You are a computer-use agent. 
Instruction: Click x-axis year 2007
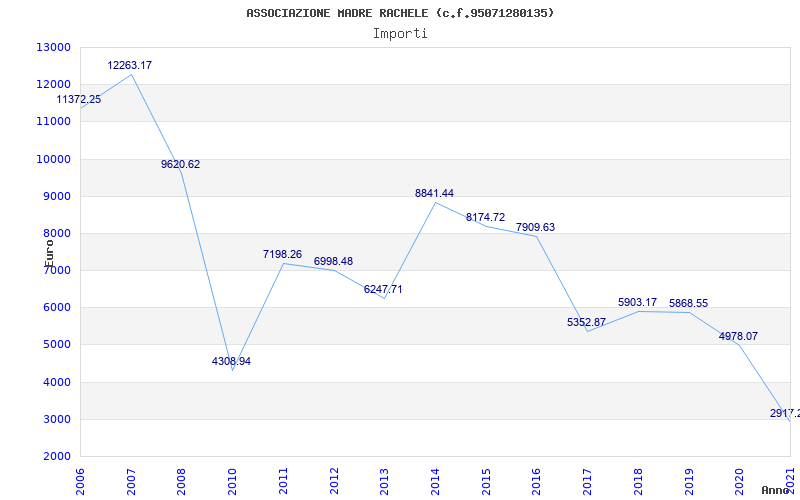pyautogui.click(x=131, y=482)
